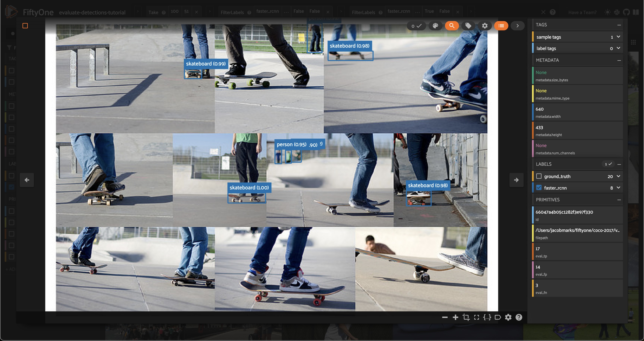Click the skateboard (1.00) detection label
This screenshot has height=341, width=644.
tap(249, 187)
